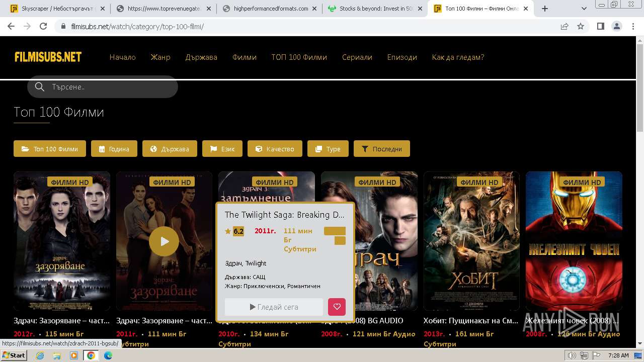Click the share page icon in address bar
The image size is (644, 362).
point(565,27)
